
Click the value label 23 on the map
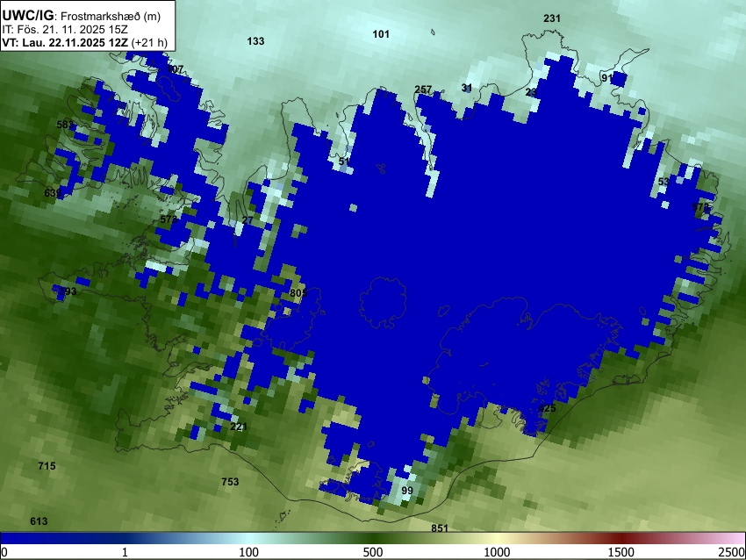pyautogui.click(x=531, y=92)
